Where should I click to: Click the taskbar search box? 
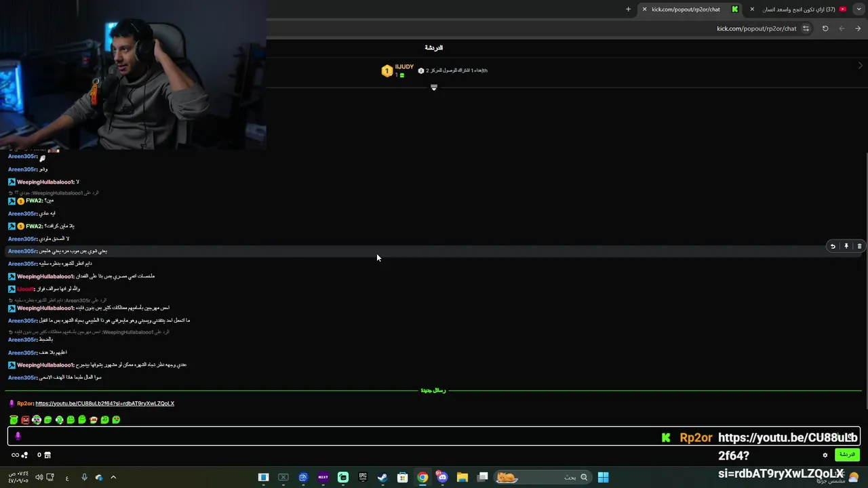542,477
